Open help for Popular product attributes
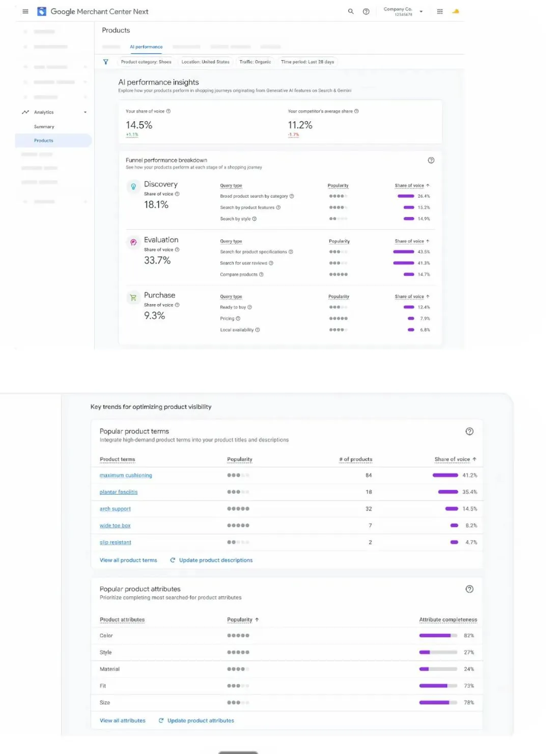 click(x=469, y=589)
